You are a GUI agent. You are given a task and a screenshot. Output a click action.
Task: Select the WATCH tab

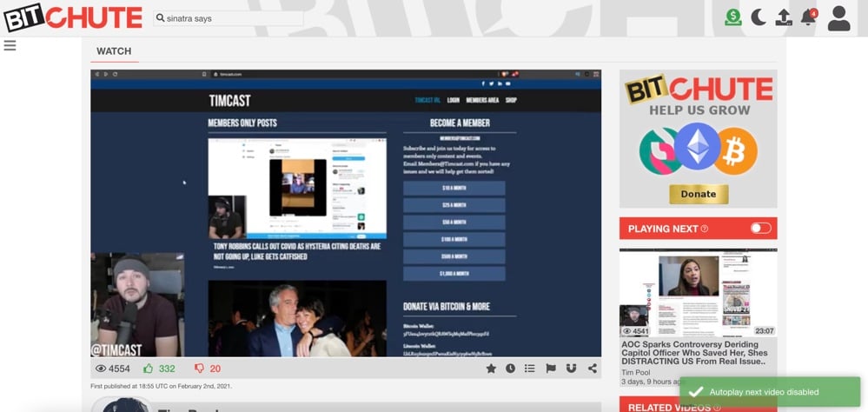coord(114,51)
